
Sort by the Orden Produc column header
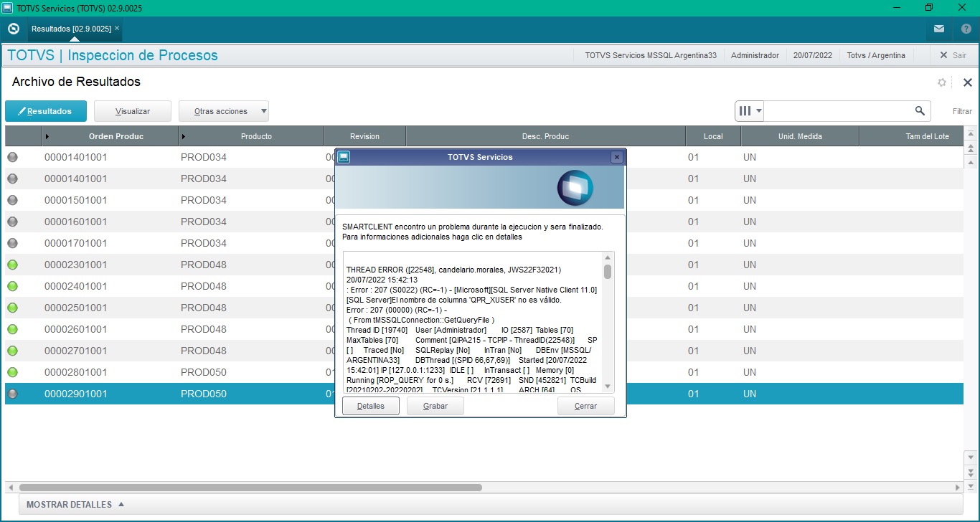click(110, 136)
